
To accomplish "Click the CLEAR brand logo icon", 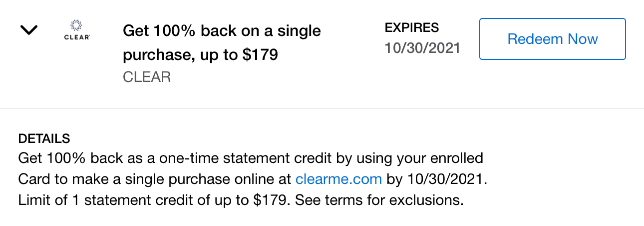I will (77, 30).
